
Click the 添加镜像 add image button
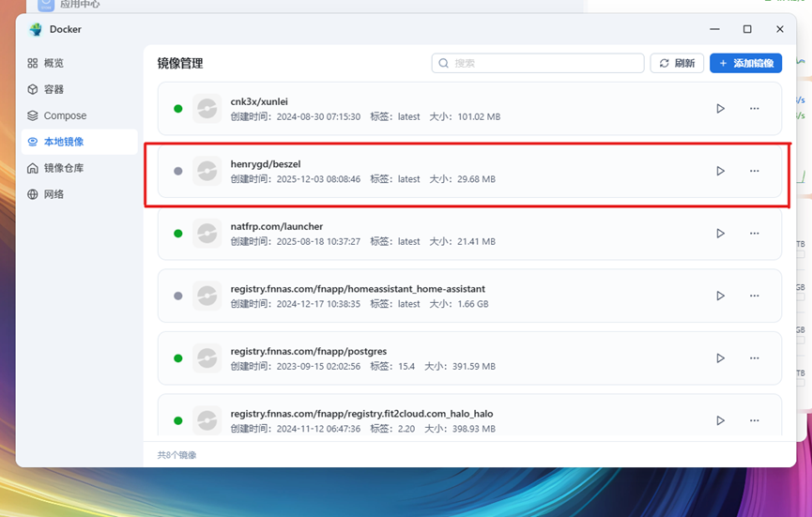tap(745, 63)
